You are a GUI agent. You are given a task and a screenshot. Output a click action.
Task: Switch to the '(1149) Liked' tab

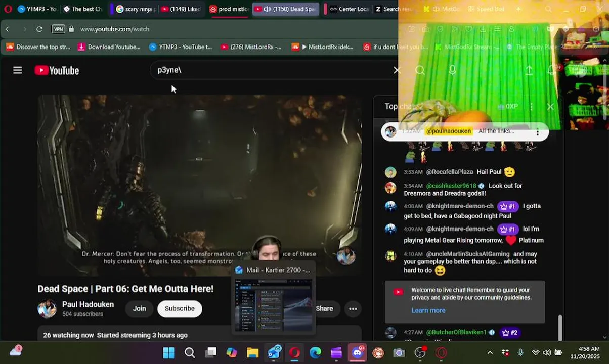click(181, 9)
